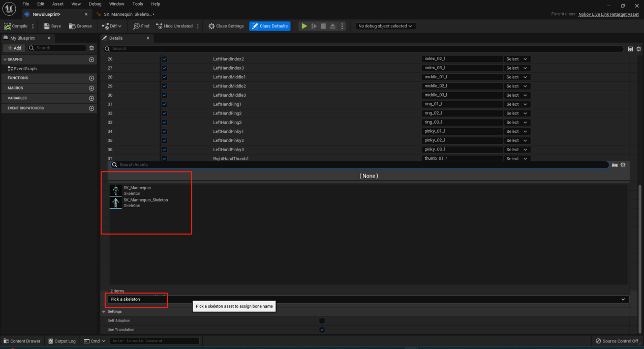Image resolution: width=644 pixels, height=349 pixels.
Task: Open My Blueprint panel settings gear
Action: pyautogui.click(x=91, y=48)
